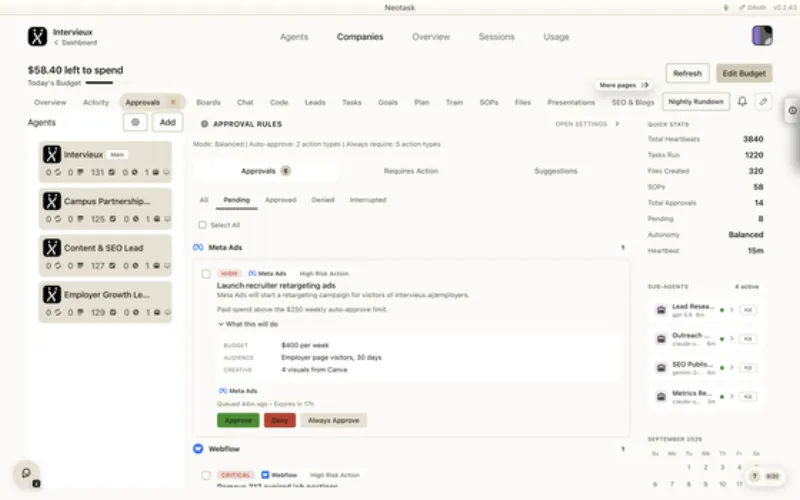Viewport: 800px width, 500px height.
Task: Check the Webflow critical item checkbox
Action: 206,476
